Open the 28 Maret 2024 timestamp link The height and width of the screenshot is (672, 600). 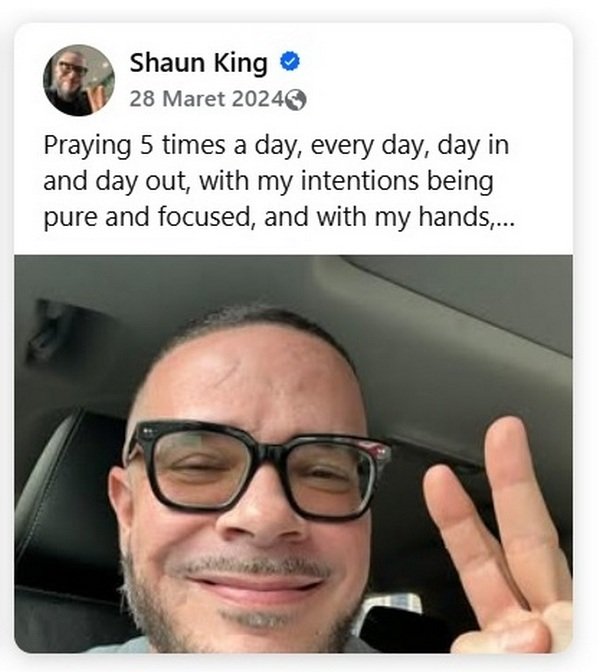click(207, 99)
